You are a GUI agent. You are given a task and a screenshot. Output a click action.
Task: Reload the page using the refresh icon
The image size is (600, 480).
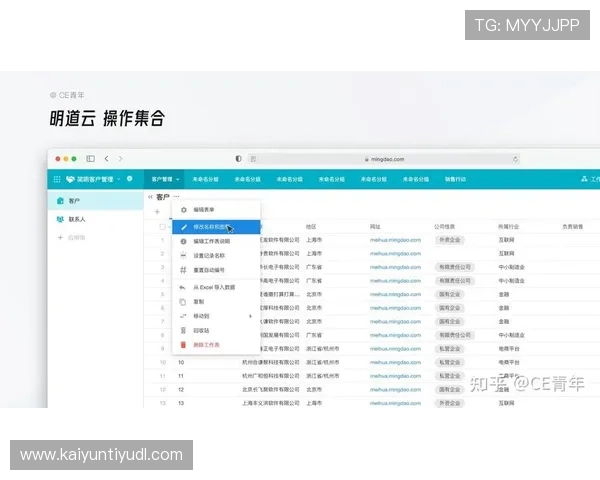click(x=515, y=159)
